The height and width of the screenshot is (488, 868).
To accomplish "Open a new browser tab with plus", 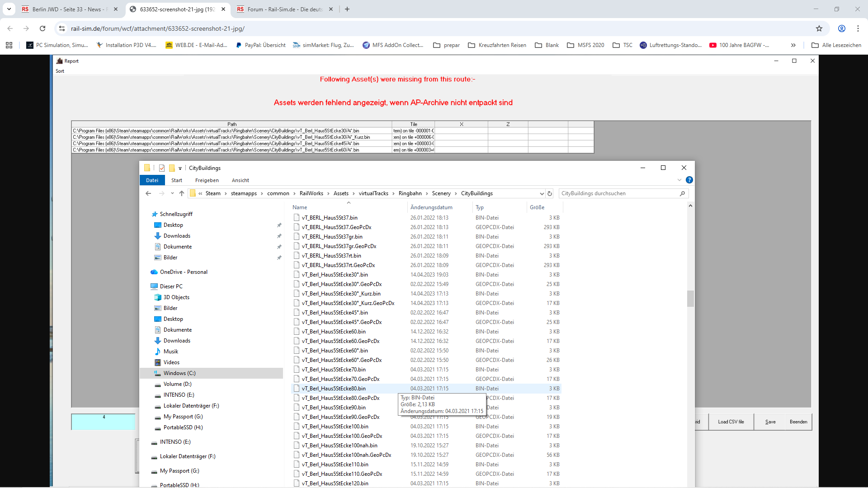I will [x=347, y=9].
